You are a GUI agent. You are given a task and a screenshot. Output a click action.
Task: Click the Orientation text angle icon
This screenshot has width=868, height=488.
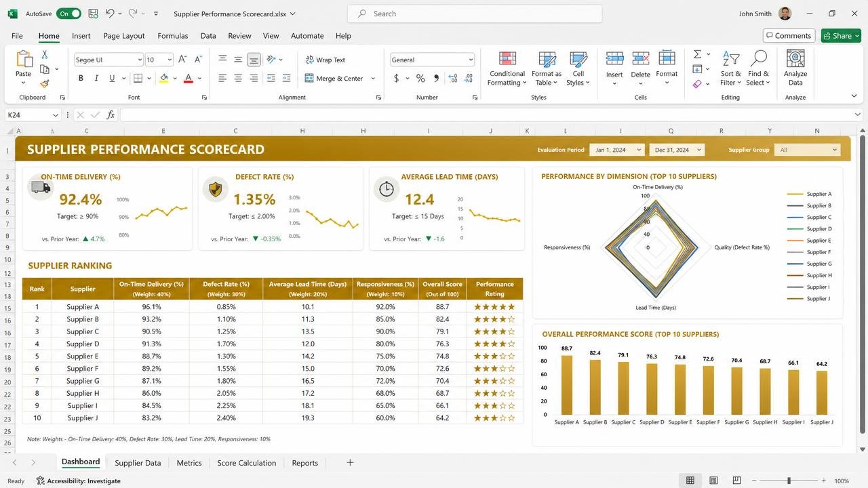pyautogui.click(x=271, y=60)
